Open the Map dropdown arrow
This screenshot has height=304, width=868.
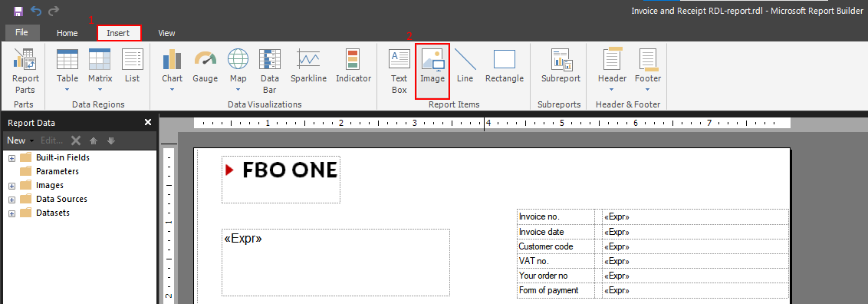[238, 89]
